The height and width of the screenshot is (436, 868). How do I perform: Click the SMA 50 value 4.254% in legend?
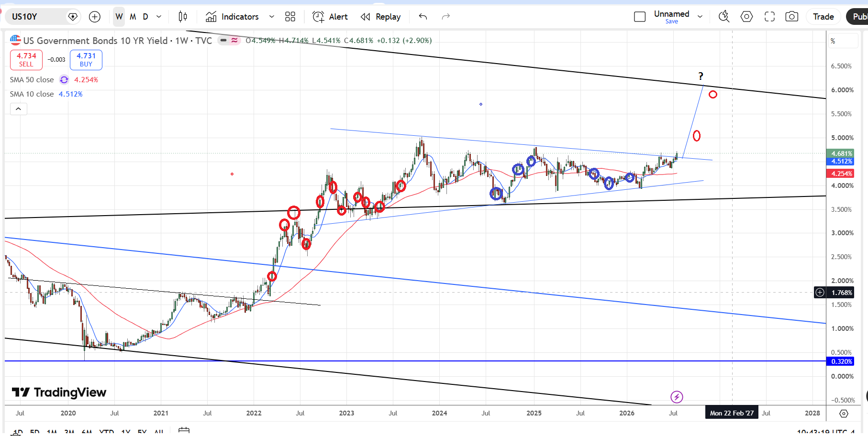86,80
